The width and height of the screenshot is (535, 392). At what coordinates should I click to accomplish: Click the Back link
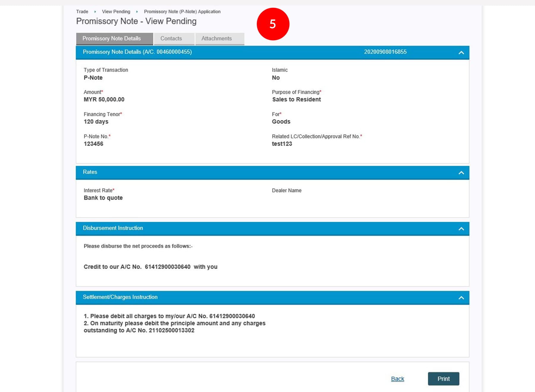coord(397,379)
